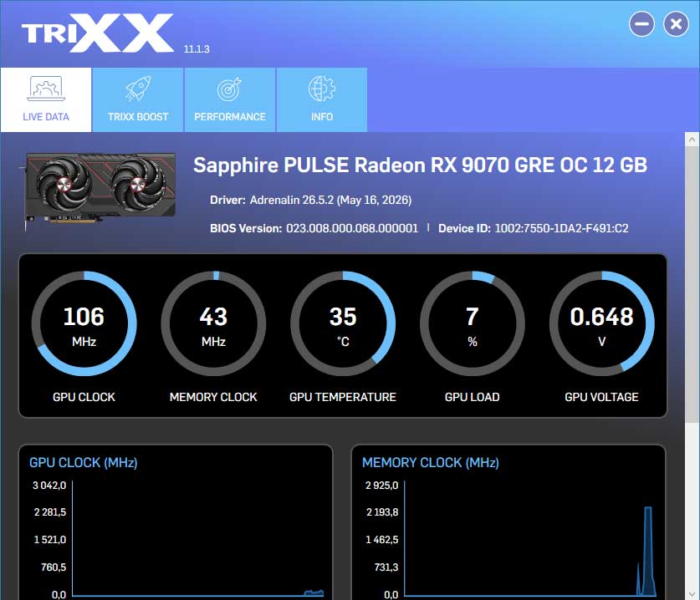Click the MEMORY CLOCK 43 MHz gauge
The height and width of the screenshot is (600, 700).
point(213,324)
